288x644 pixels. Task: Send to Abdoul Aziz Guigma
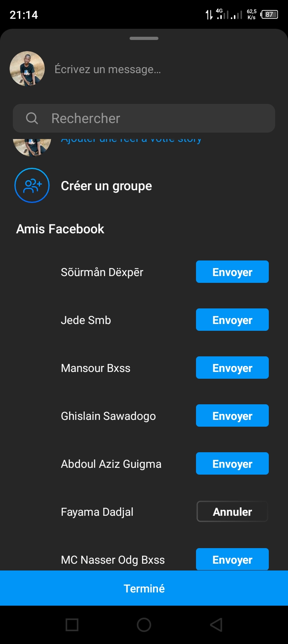click(x=232, y=464)
